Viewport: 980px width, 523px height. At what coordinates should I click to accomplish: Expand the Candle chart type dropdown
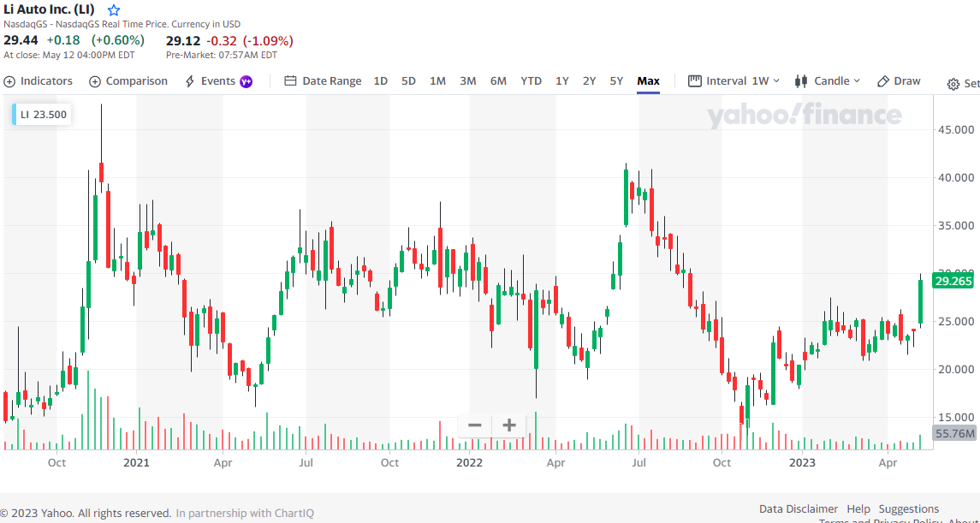[x=828, y=81]
